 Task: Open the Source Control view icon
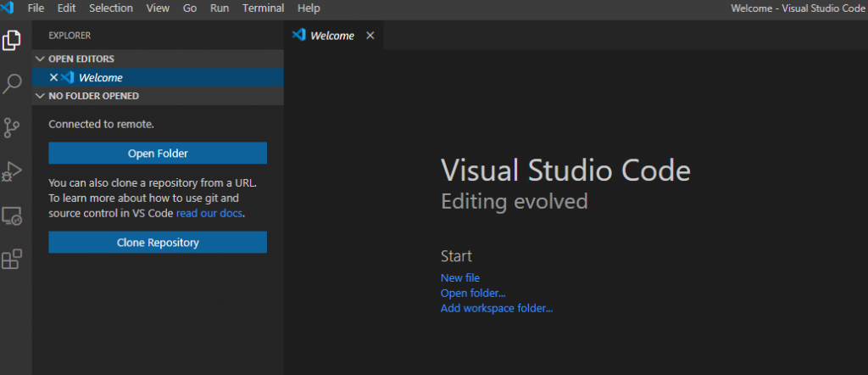tap(12, 127)
